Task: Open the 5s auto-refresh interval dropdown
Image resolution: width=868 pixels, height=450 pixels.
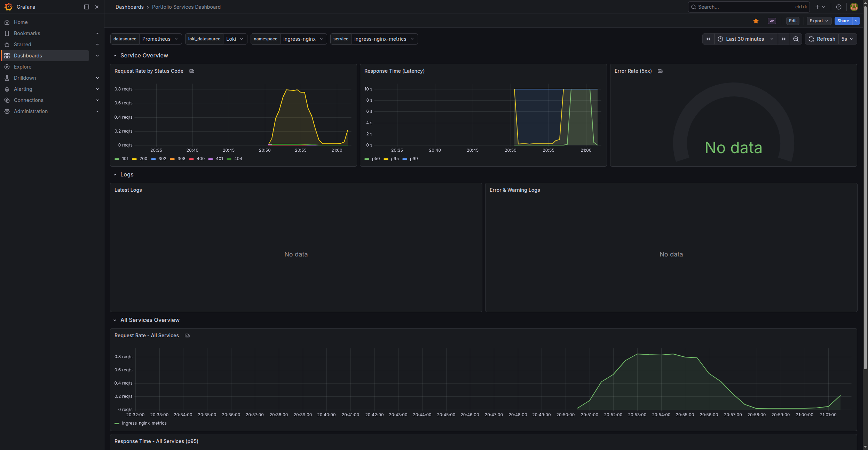Action: pos(846,39)
